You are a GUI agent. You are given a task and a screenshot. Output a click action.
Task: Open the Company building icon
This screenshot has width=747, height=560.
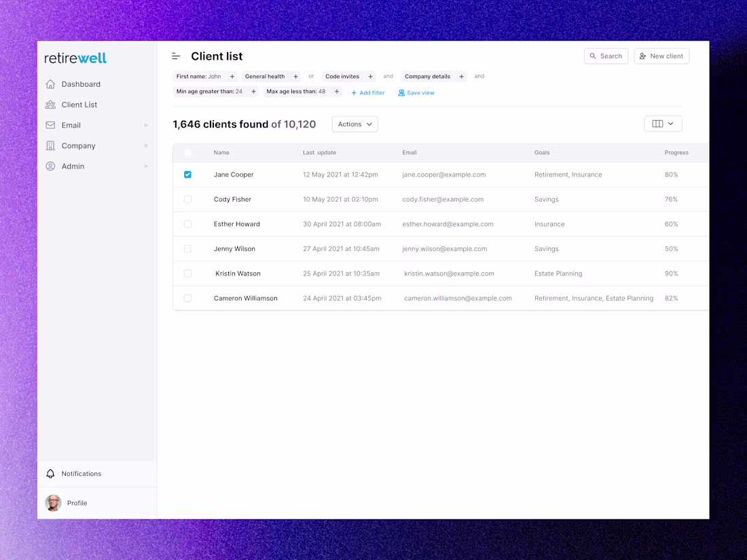(x=50, y=145)
